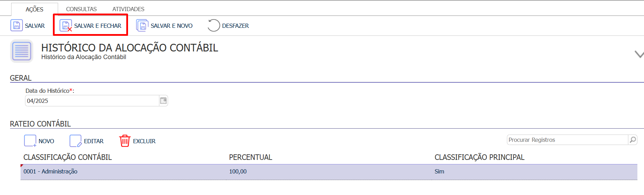Click the Histórico document header icon
644x195 pixels.
pos(22,51)
